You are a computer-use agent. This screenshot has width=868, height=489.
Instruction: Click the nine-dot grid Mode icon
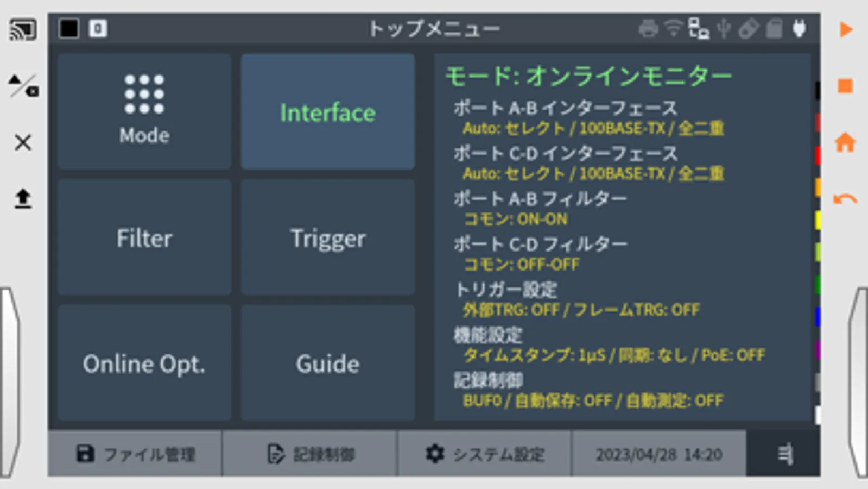[x=144, y=95]
